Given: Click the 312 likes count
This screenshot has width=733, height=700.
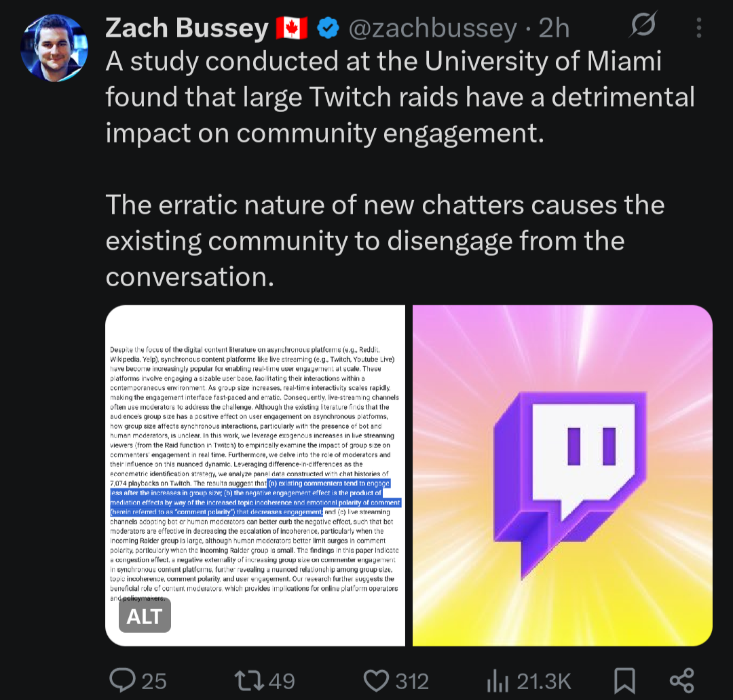Looking at the screenshot, I should click(x=412, y=681).
